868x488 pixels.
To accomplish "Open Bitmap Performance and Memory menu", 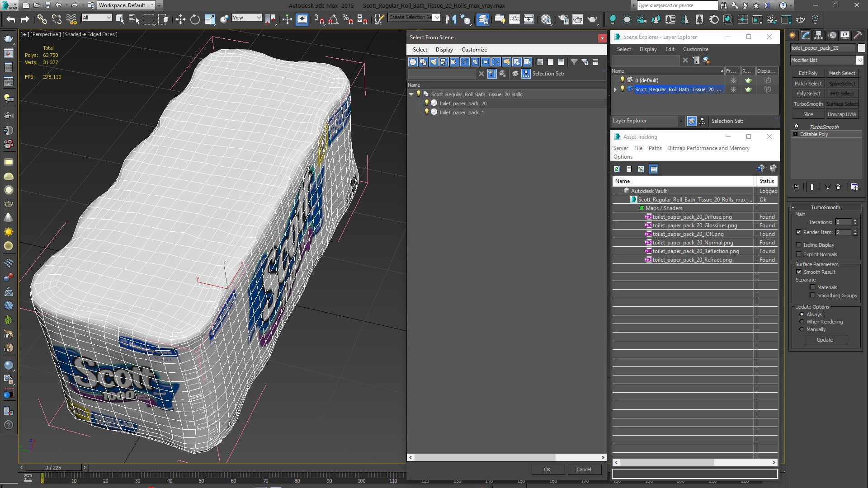I will pos(708,148).
